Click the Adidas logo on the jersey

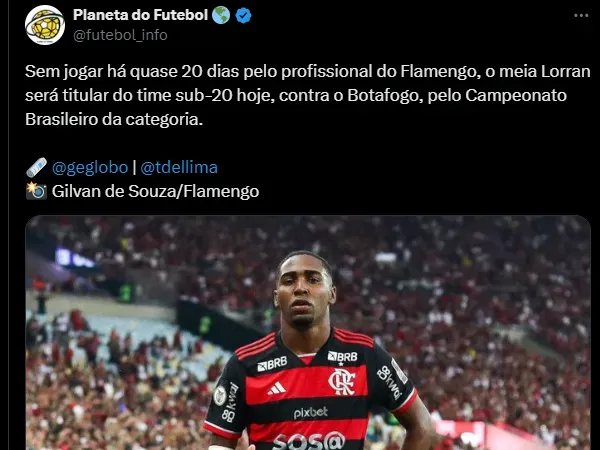click(x=276, y=388)
